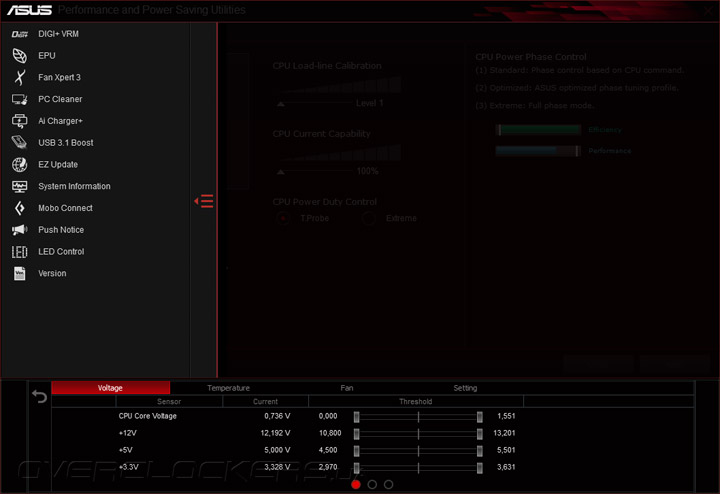
Task: Launch the PC Cleaner icon
Action: click(x=19, y=99)
